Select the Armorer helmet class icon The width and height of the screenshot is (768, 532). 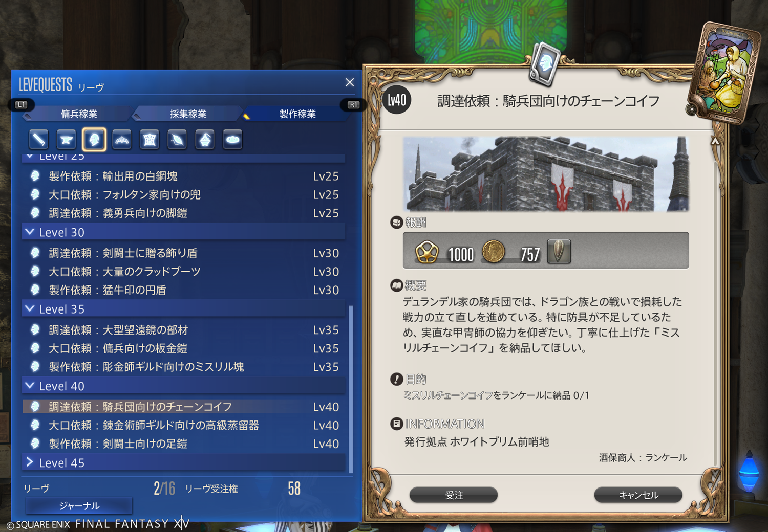coord(94,139)
